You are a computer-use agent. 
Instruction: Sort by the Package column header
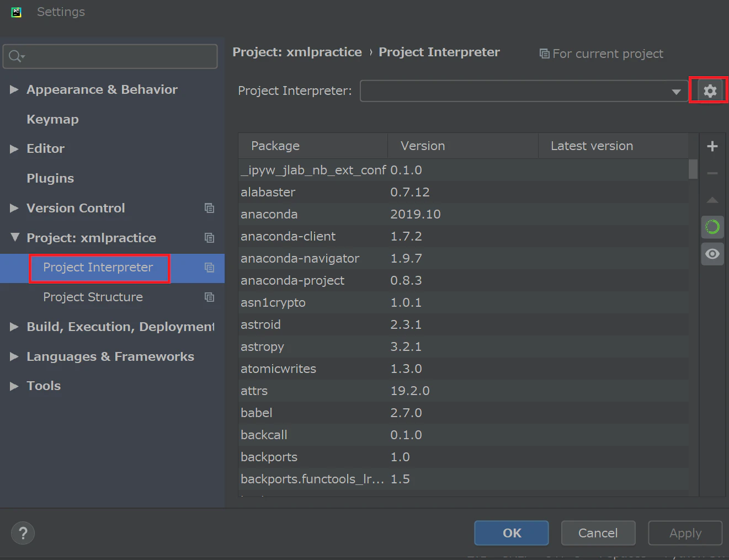(313, 146)
